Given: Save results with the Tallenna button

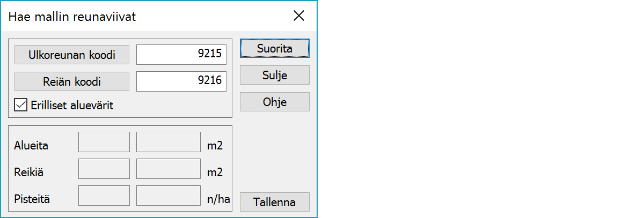Looking at the screenshot, I should point(274,202).
